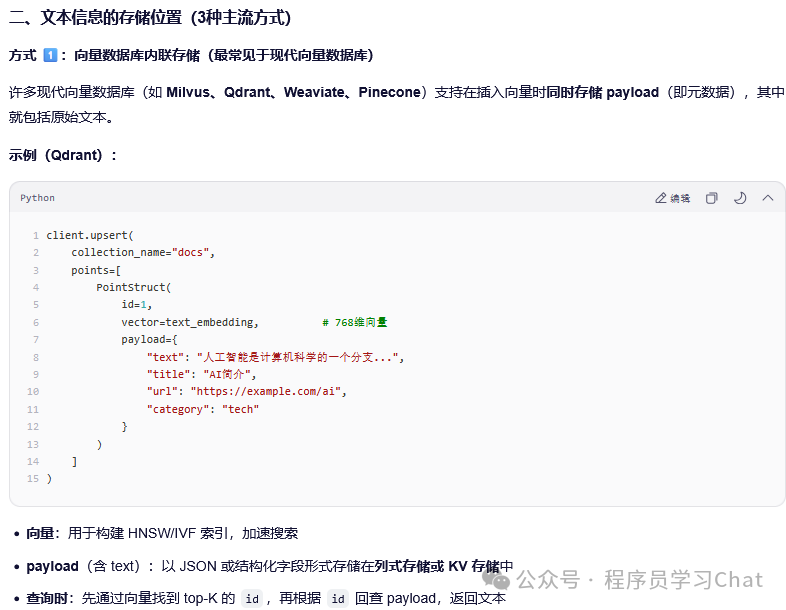Collapse the code block using the chevron
786x610 pixels.
768,198
